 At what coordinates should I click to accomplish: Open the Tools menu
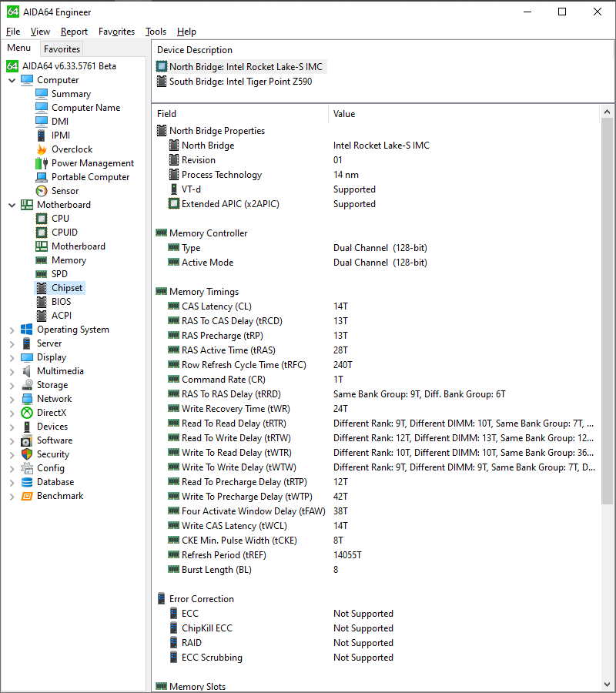point(156,32)
